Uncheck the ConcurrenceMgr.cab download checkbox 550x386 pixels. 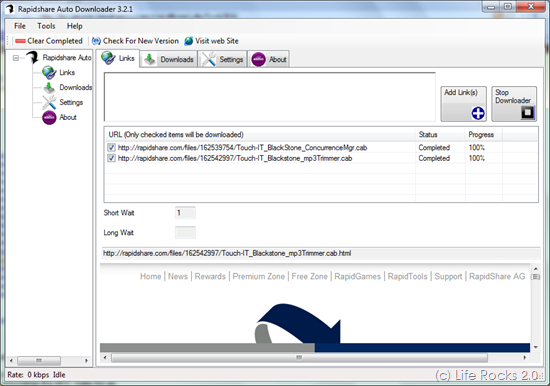tap(111, 147)
